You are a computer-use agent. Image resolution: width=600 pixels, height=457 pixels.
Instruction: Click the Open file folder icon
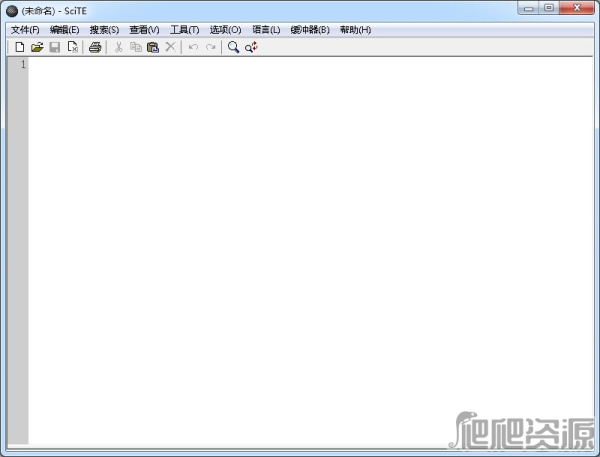[x=37, y=47]
